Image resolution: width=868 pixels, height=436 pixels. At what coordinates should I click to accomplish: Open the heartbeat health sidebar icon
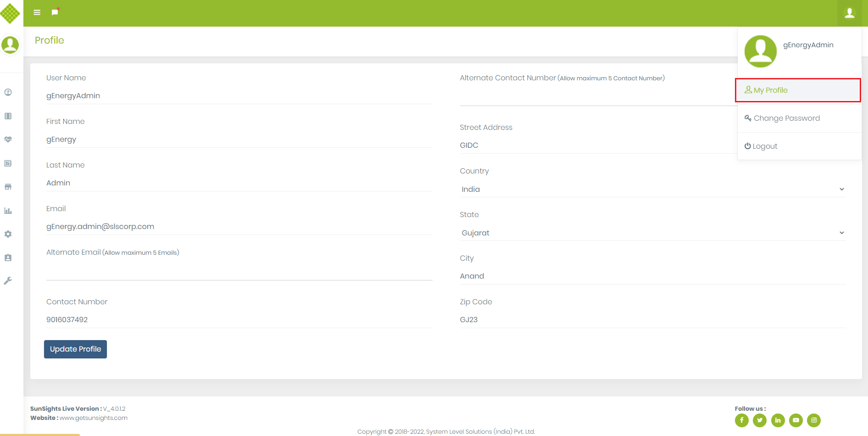8,140
